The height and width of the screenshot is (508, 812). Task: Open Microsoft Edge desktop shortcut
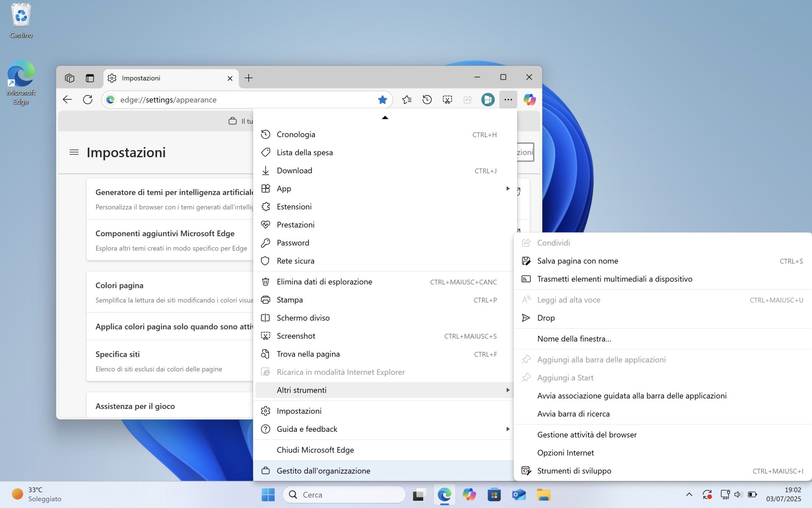point(21,83)
